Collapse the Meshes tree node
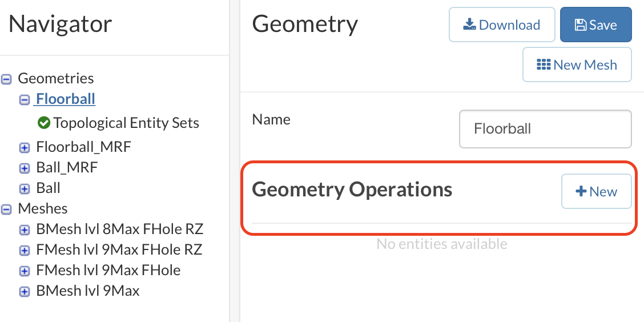Screen dimensions: 644x322 pyautogui.click(x=6, y=209)
